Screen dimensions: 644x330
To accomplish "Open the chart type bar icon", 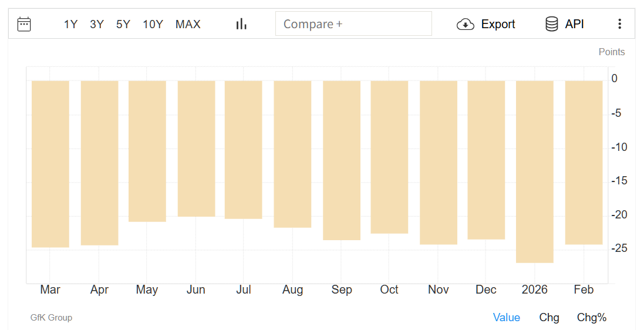I will click(x=241, y=24).
